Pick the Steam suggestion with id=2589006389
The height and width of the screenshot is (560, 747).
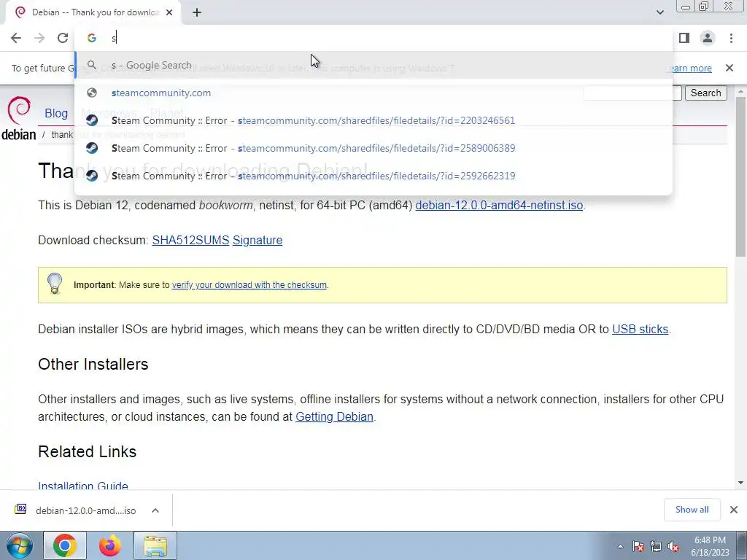pos(373,148)
